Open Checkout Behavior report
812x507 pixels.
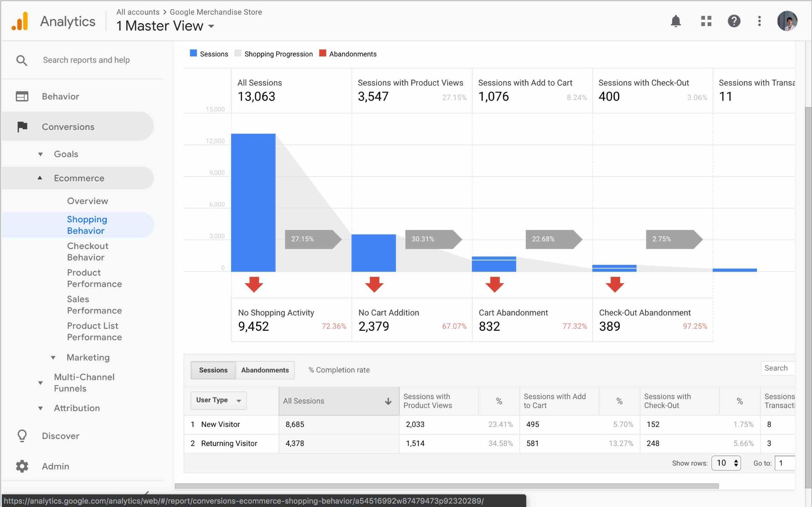[87, 252]
